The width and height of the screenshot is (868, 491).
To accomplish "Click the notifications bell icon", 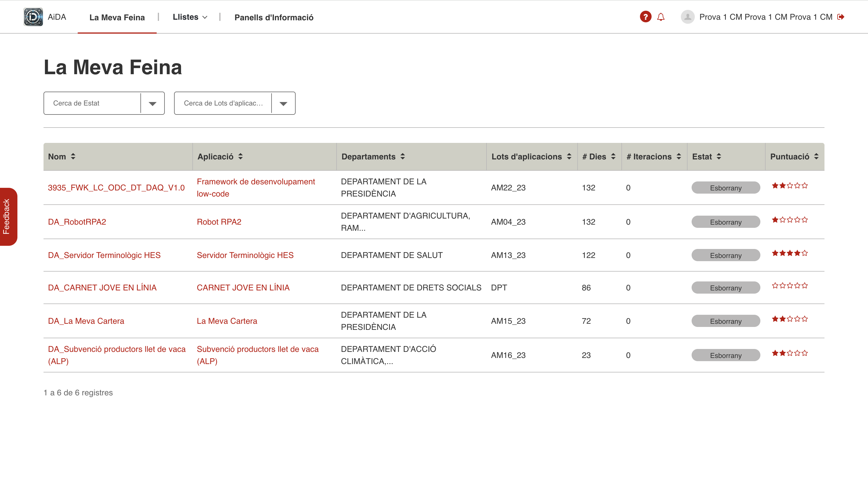I will tap(661, 17).
